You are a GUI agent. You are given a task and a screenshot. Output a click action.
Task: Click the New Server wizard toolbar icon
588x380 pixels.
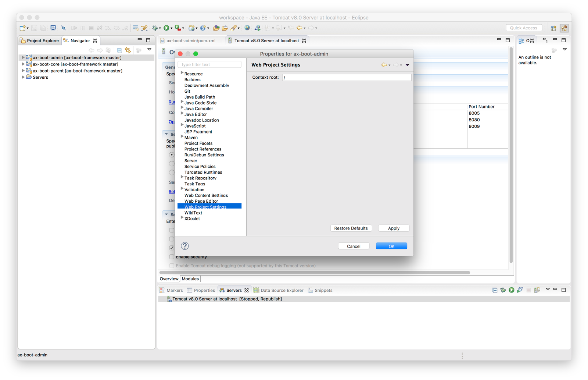point(191,28)
